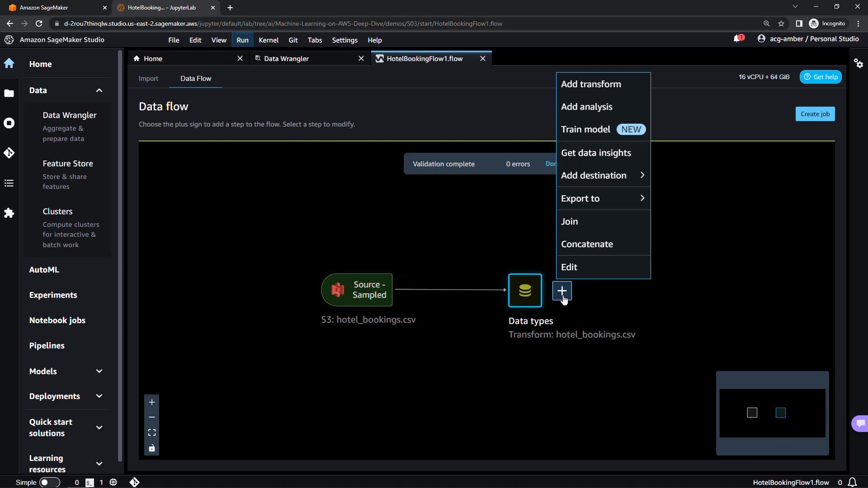Open the file browser folder icon

[9, 94]
